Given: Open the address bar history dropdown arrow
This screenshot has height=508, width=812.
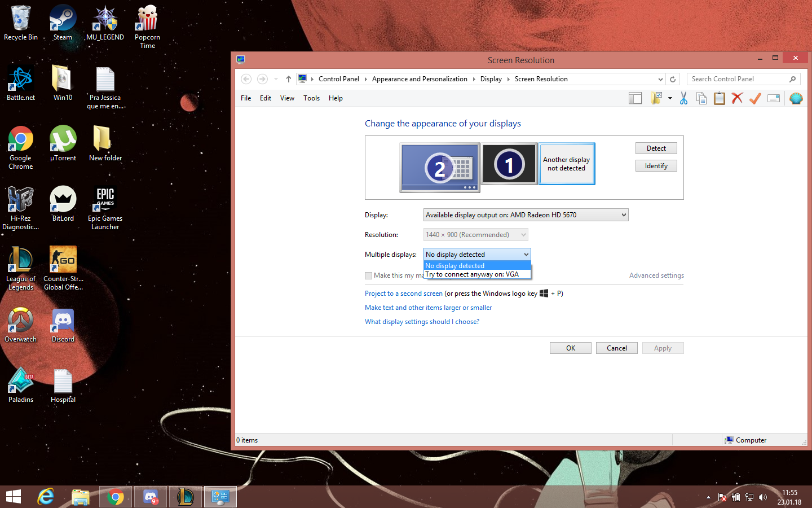Looking at the screenshot, I should (x=660, y=79).
